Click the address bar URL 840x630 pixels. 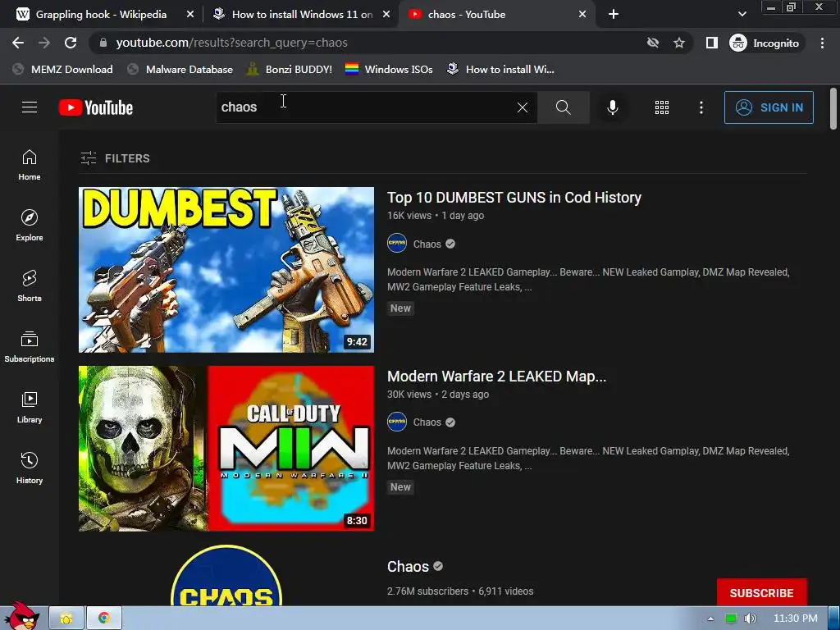231,43
